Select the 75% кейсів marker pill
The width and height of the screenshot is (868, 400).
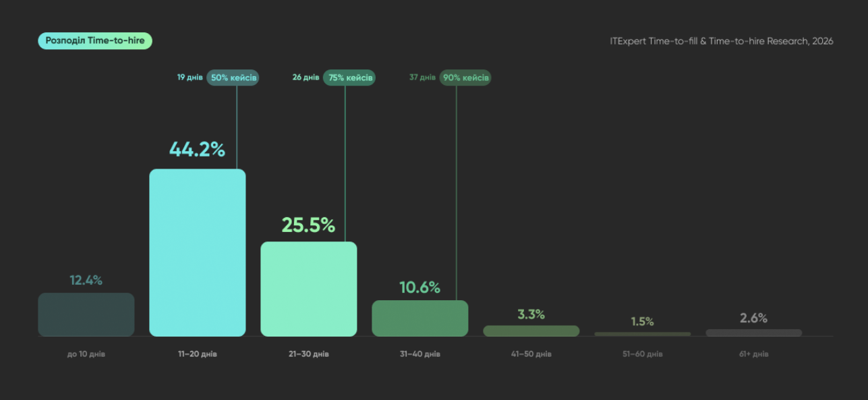point(349,78)
